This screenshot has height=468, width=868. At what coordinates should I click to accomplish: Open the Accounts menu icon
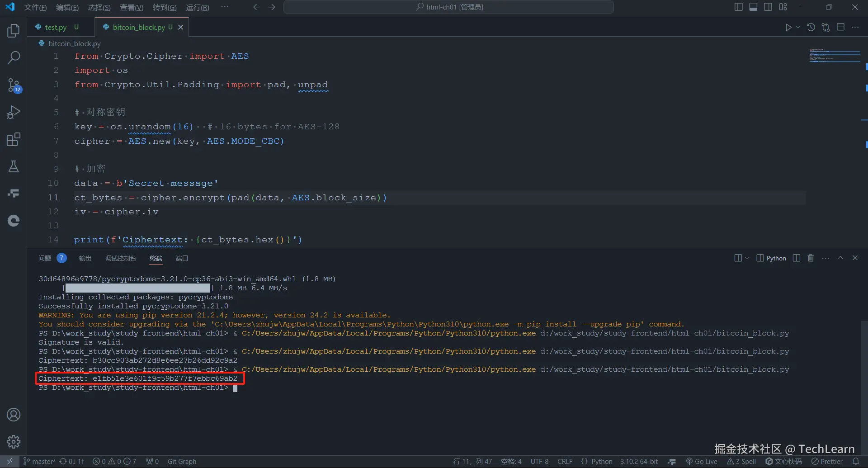pos(14,415)
